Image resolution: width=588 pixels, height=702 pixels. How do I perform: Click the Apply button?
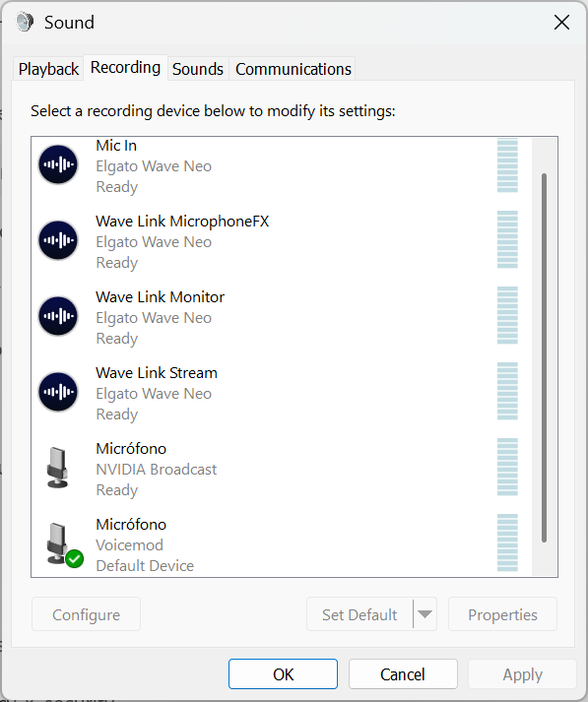(523, 673)
